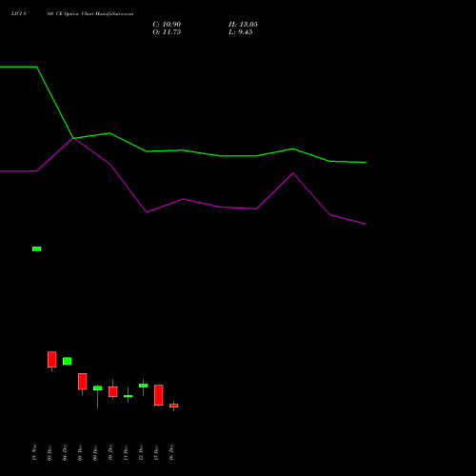Select the red candle for 03 Dec
The image size is (476, 476).
[x=52, y=360]
